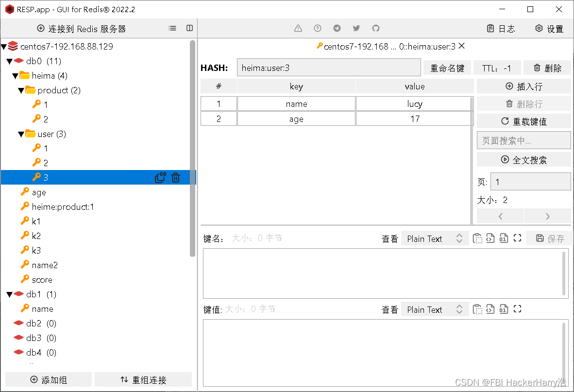Screen dimensions: 574x392
Task: Click 连接到 Redis 服务器 button
Action: tap(82, 29)
